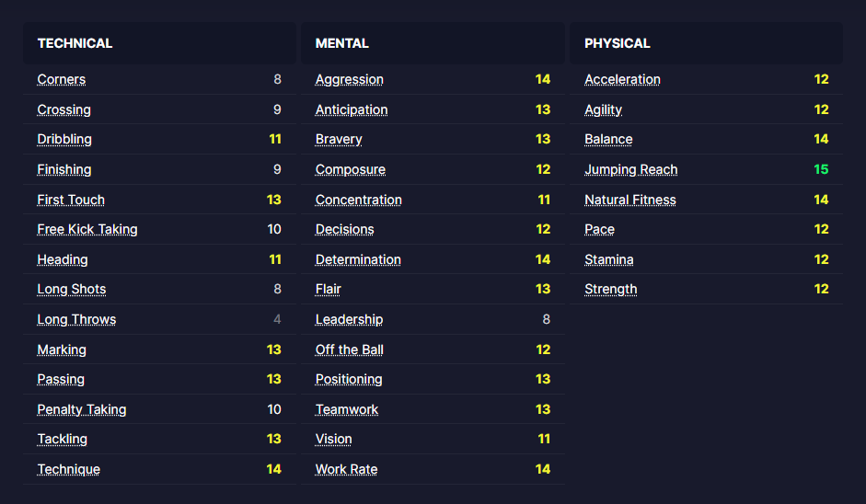This screenshot has width=866, height=504.
Task: Click the Technique attribute link
Action: tap(69, 469)
